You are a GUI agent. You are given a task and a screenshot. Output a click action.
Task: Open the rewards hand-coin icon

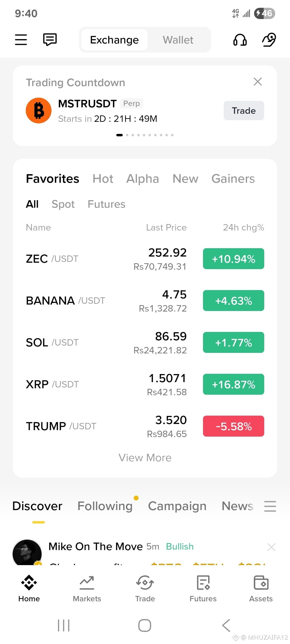269,40
